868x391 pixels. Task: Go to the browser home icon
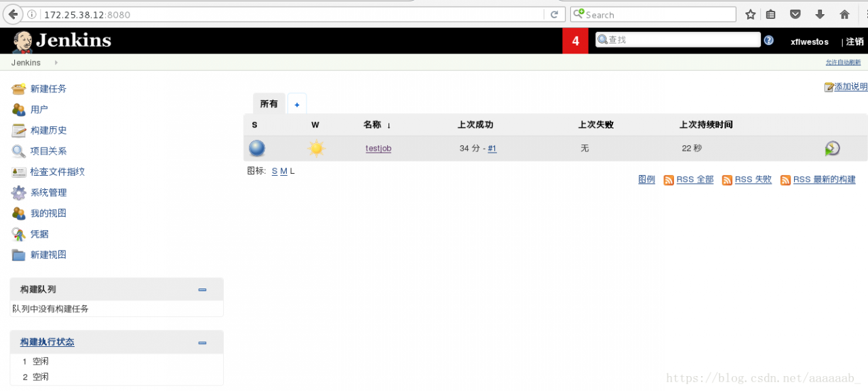[844, 14]
